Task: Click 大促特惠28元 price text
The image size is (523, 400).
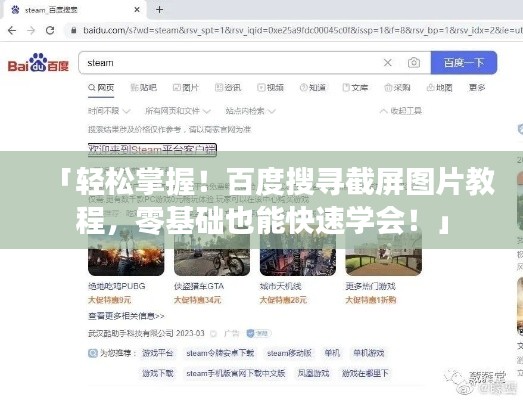Action: pos(283,300)
